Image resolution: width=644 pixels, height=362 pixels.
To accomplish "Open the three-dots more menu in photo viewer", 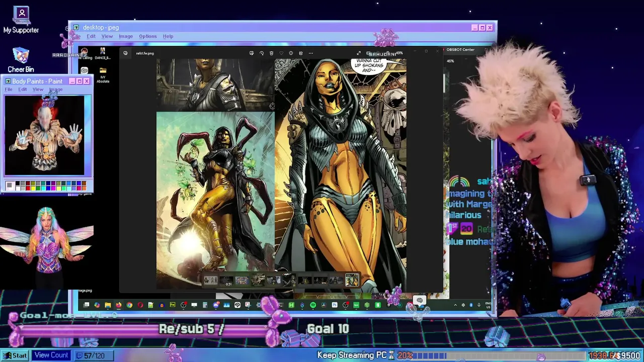I will click(x=310, y=53).
